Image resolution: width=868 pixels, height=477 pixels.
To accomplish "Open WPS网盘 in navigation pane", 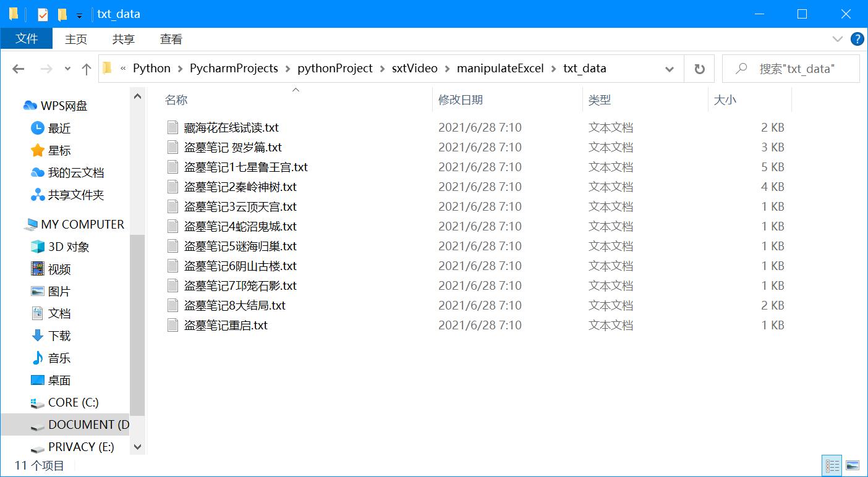I will [x=64, y=106].
